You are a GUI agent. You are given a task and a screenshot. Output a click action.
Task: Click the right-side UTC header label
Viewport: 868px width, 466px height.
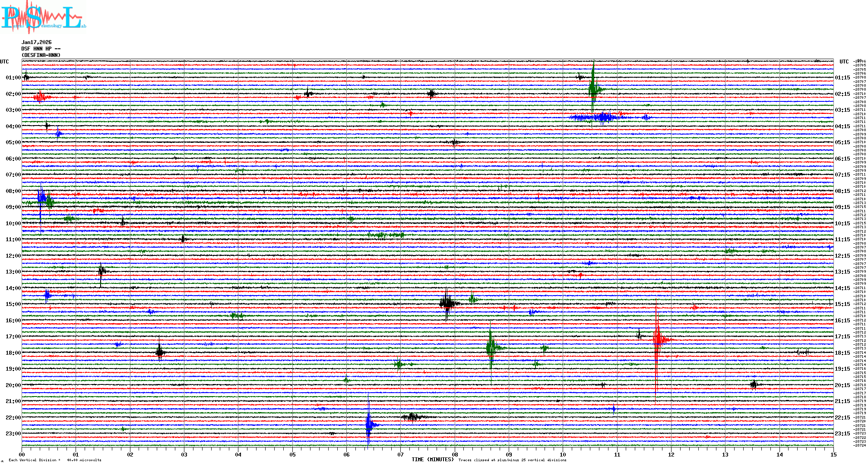coord(844,62)
